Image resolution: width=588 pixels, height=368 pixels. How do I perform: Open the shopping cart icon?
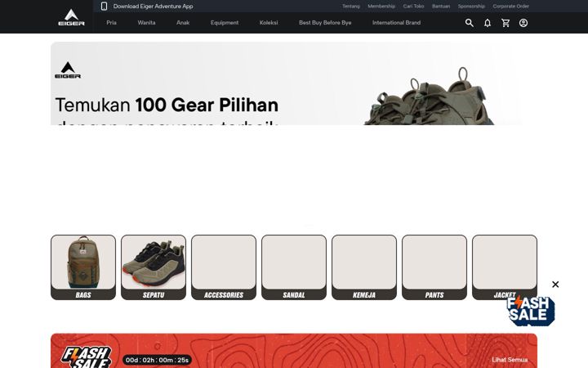pos(506,23)
